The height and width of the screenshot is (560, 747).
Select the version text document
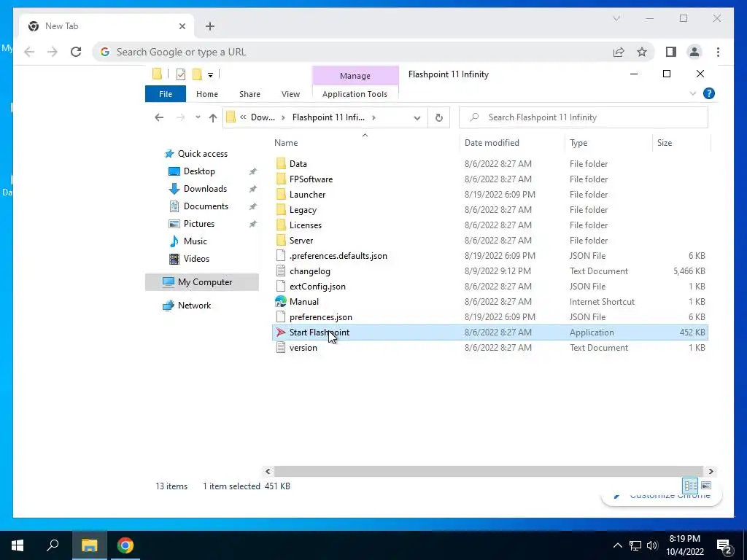pyautogui.click(x=303, y=348)
